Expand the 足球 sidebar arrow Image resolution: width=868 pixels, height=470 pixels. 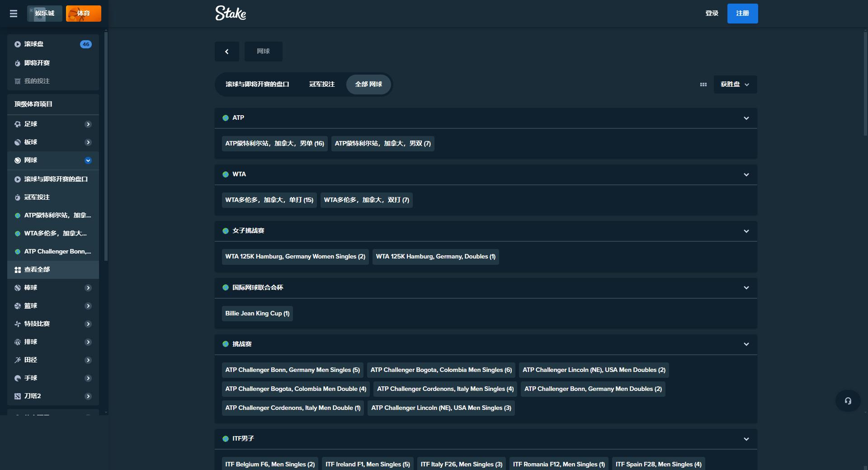88,124
